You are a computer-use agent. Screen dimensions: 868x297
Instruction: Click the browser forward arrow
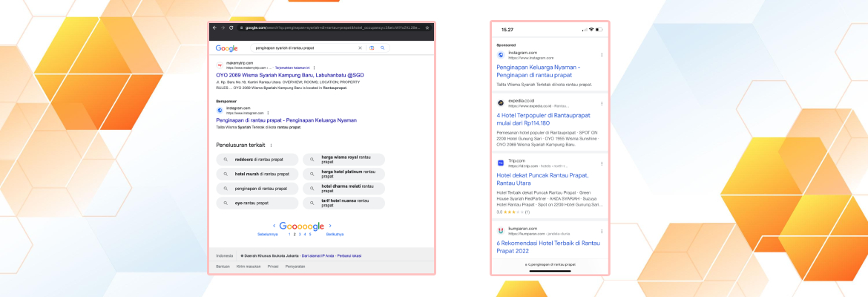click(223, 27)
